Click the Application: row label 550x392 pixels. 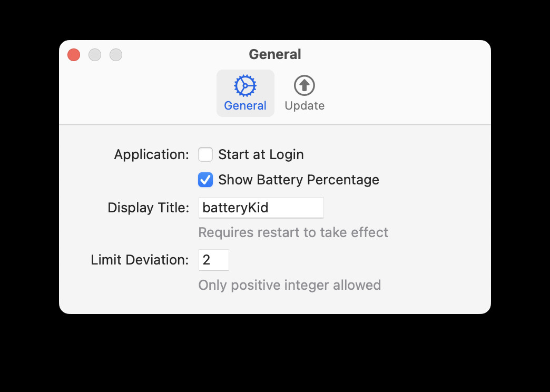(151, 154)
